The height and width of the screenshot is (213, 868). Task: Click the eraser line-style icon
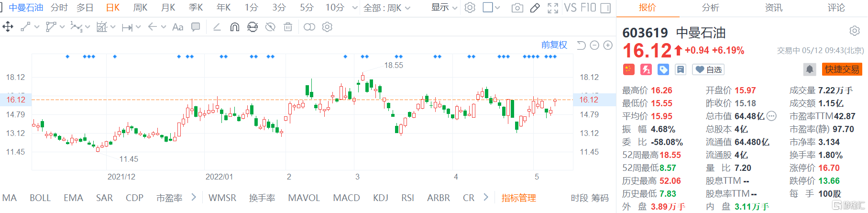click(217, 27)
